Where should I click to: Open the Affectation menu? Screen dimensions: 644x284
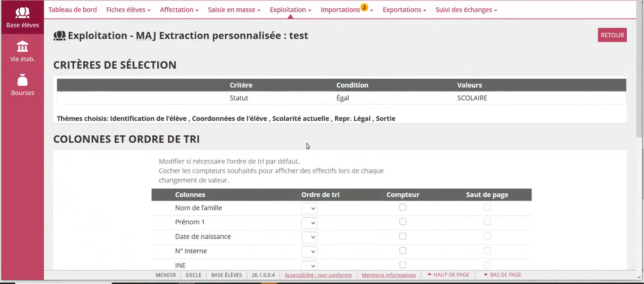[x=179, y=9]
